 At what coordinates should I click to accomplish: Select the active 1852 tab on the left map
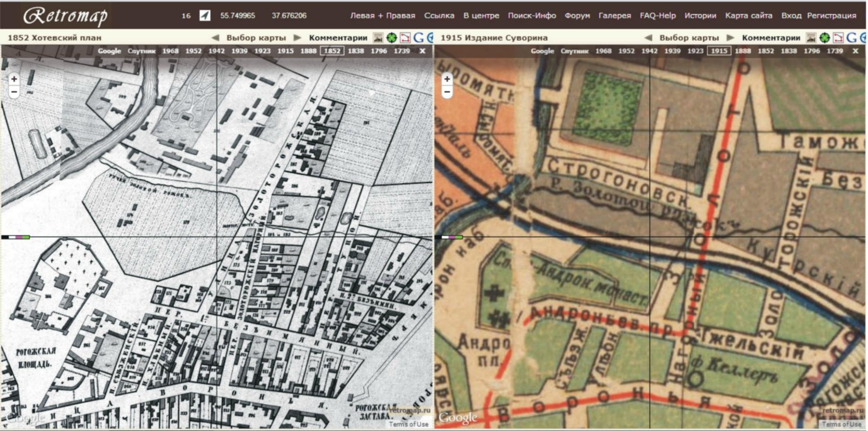coord(332,51)
